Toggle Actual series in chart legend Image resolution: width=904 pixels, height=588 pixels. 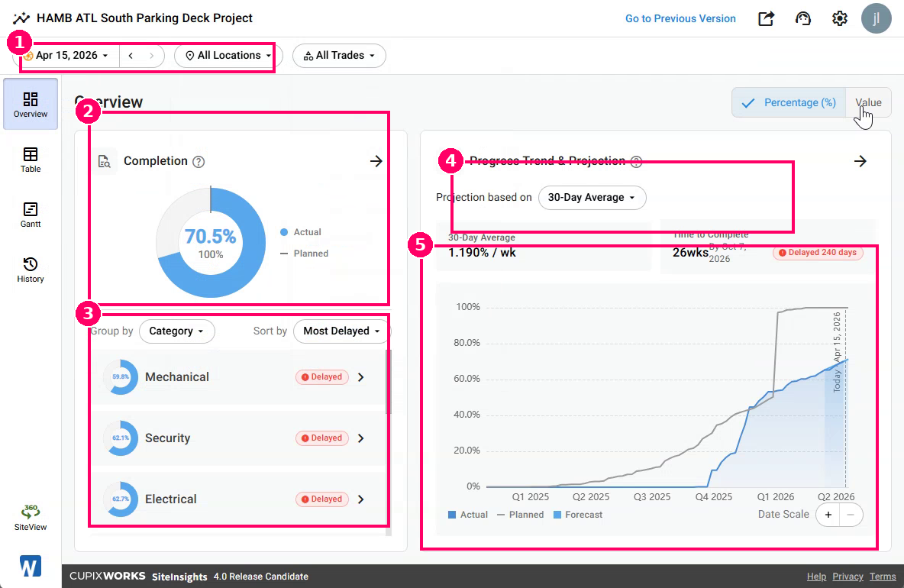pyautogui.click(x=467, y=515)
